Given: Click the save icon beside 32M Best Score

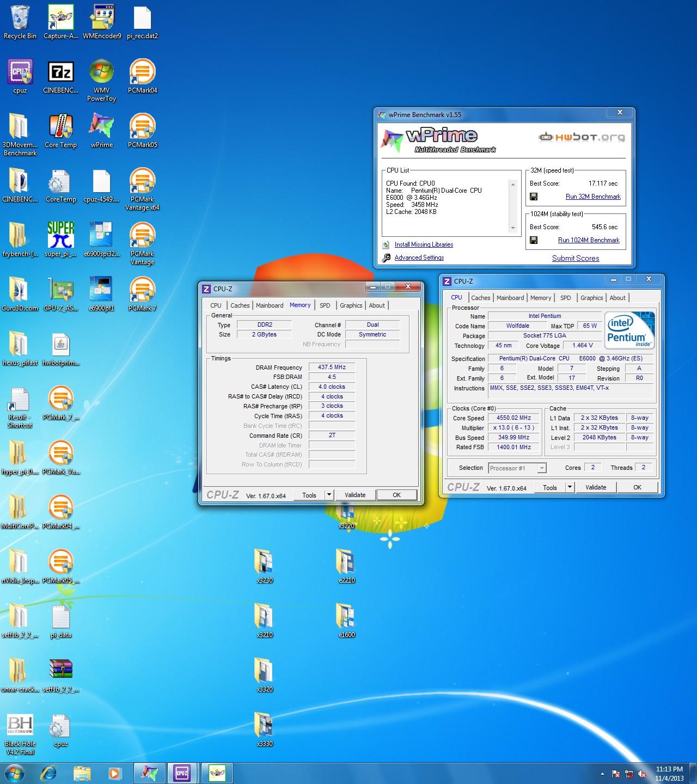Looking at the screenshot, I should 534,197.
